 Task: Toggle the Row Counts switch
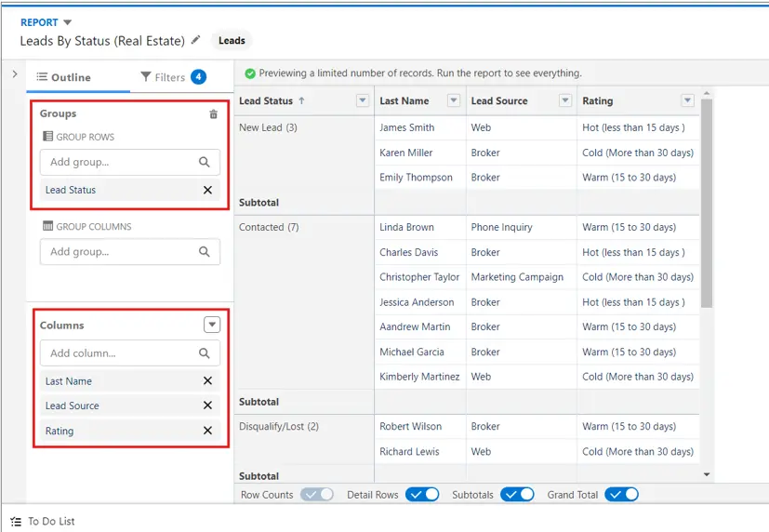coord(317,495)
